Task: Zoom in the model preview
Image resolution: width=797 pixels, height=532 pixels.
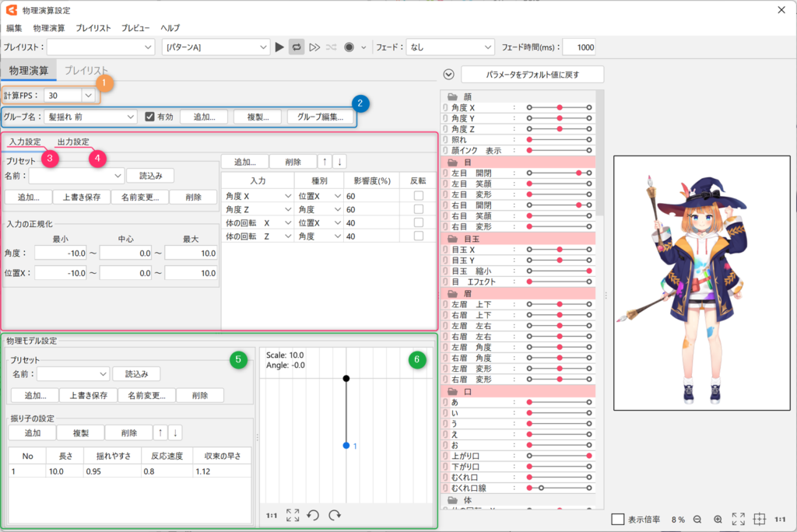Action: [718, 519]
